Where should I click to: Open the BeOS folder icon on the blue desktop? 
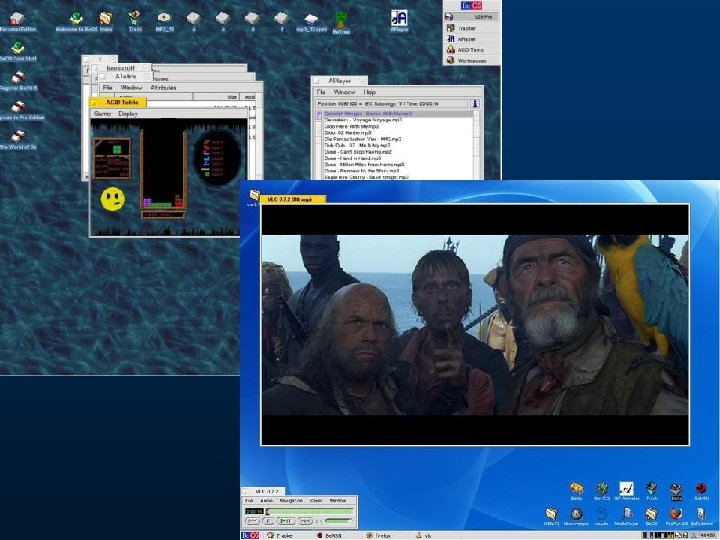(x=651, y=516)
